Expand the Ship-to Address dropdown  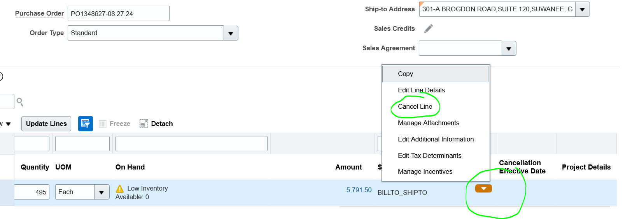582,9
